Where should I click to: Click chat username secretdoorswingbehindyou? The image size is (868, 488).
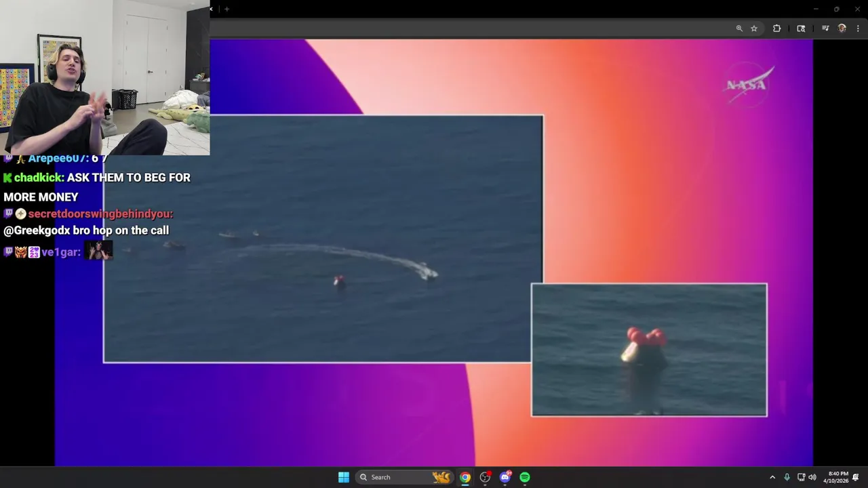(x=100, y=214)
